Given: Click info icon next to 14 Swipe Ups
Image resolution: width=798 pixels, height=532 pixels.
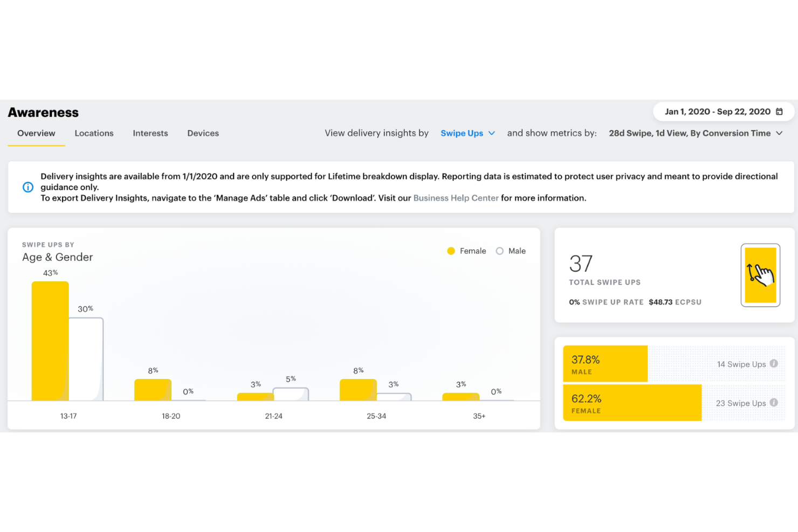Looking at the screenshot, I should (x=774, y=364).
